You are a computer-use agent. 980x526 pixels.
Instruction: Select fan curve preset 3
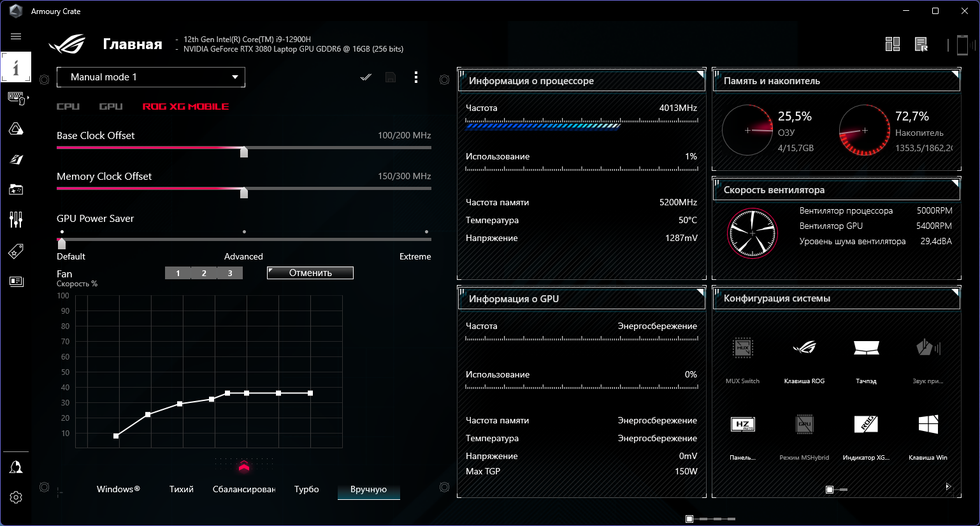click(x=230, y=273)
